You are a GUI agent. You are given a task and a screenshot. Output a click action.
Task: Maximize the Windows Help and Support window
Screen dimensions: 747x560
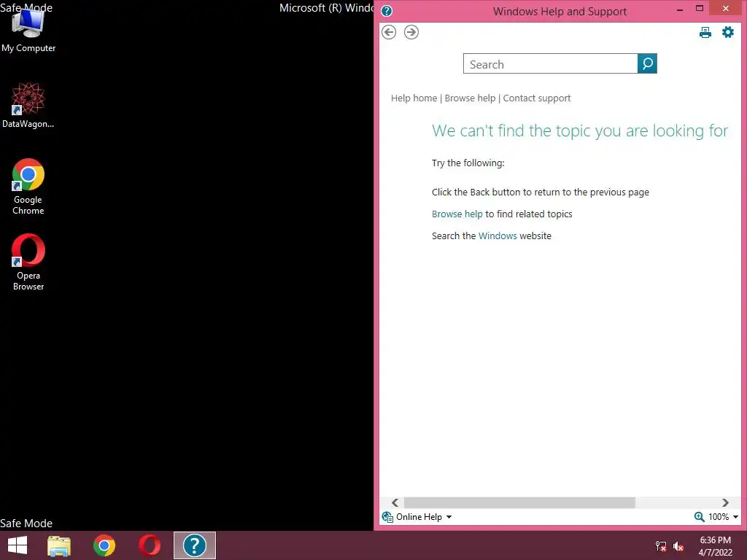[x=700, y=9]
